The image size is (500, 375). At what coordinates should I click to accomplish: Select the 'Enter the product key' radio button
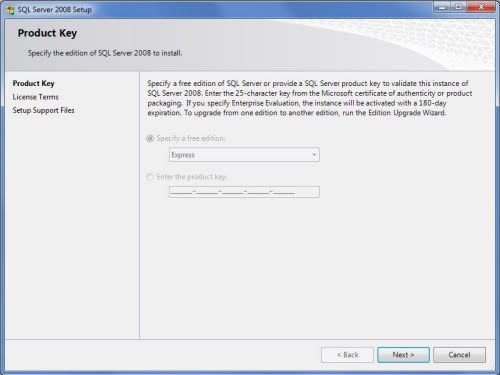(150, 177)
